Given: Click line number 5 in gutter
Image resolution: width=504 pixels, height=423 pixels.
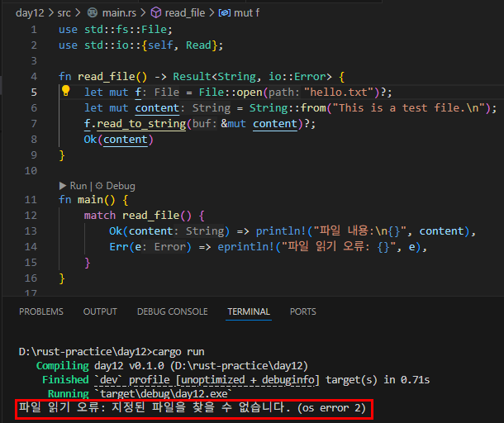Looking at the screenshot, I should (x=34, y=93).
